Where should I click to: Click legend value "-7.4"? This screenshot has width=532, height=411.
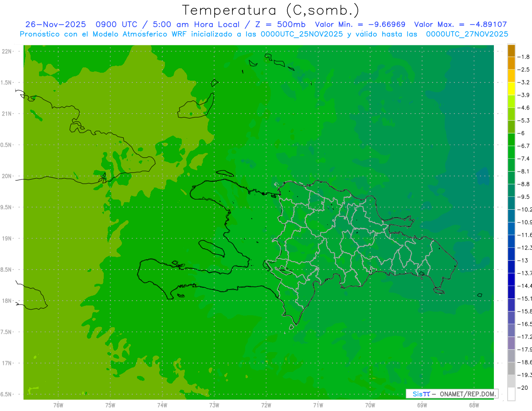pyautogui.click(x=524, y=159)
